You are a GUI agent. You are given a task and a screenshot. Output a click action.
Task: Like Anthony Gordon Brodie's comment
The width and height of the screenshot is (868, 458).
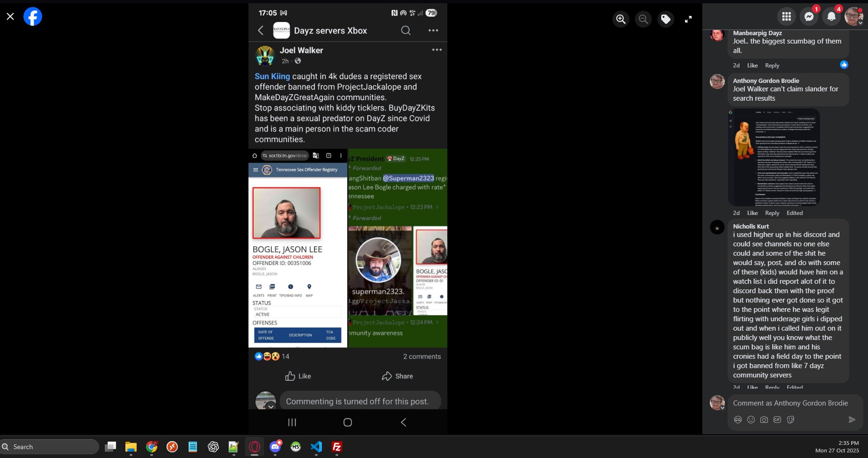pos(752,213)
